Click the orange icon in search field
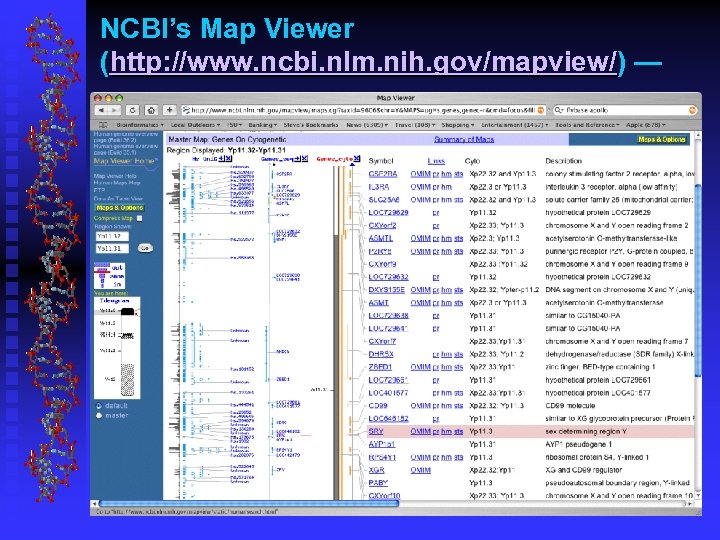Screen dimensions: 720x540 (692, 110)
